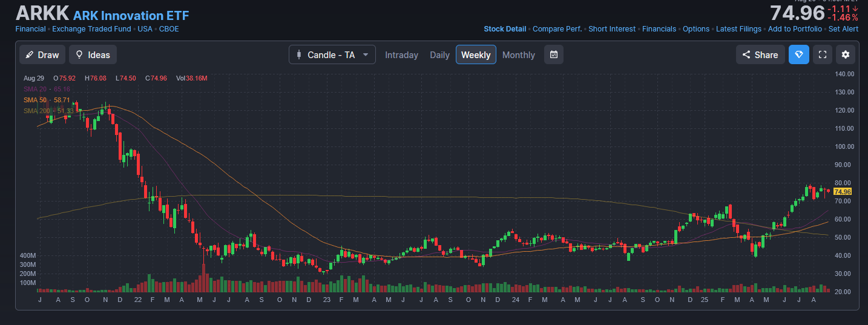Open the Short Interest link
868x325 pixels.
click(x=612, y=29)
